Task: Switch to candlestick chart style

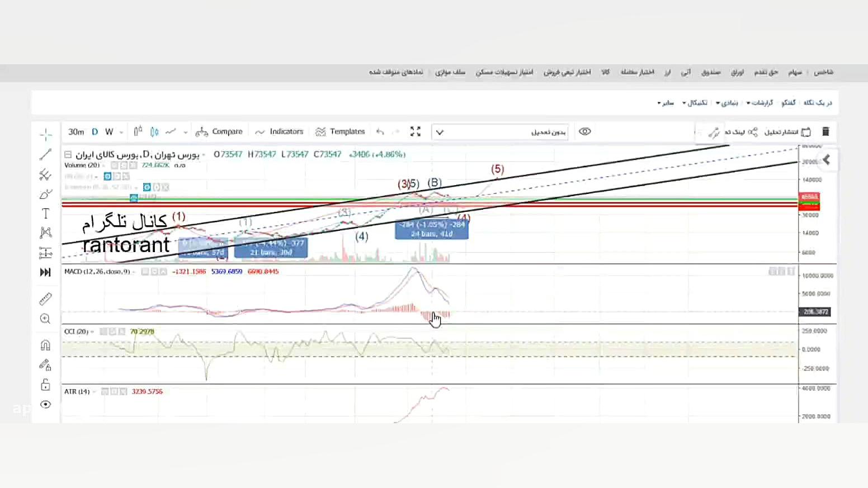Action: click(x=138, y=131)
